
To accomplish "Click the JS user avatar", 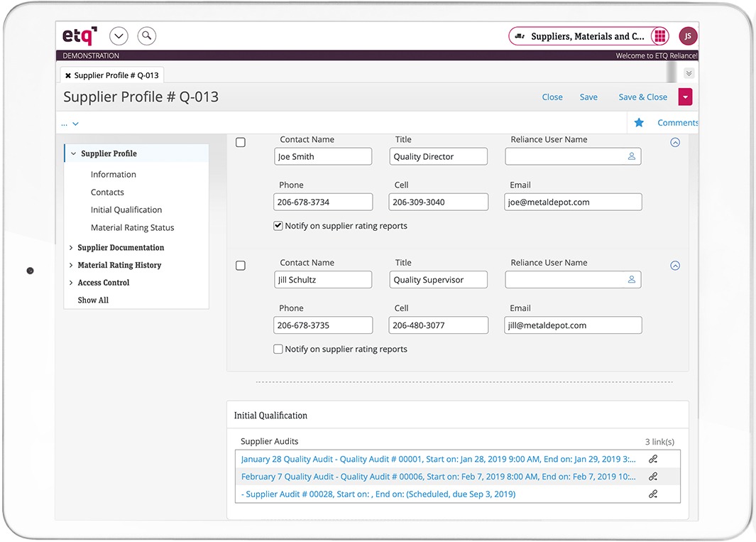I will [688, 36].
